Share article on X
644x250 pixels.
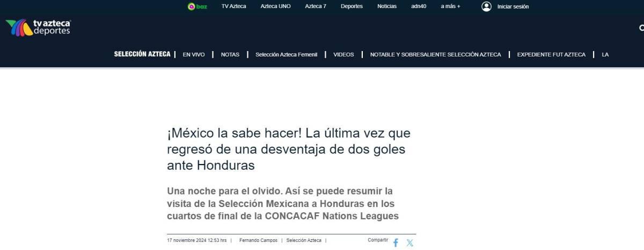click(x=410, y=242)
